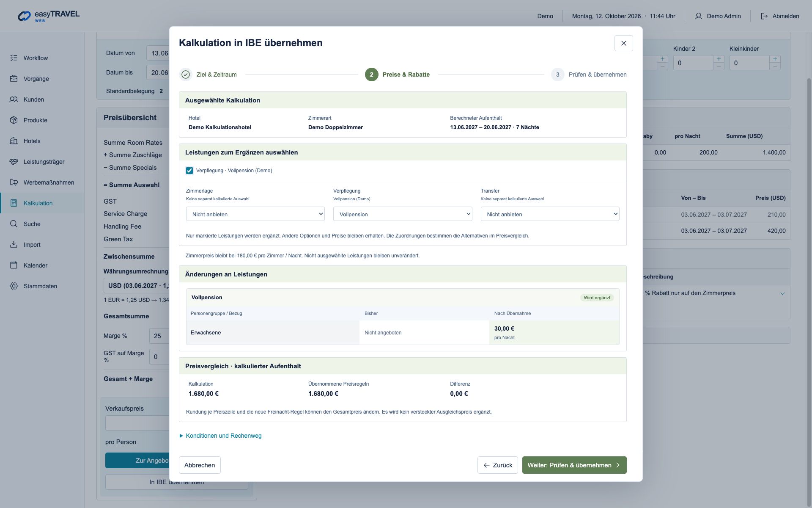Click the Marge % input field

click(159, 336)
